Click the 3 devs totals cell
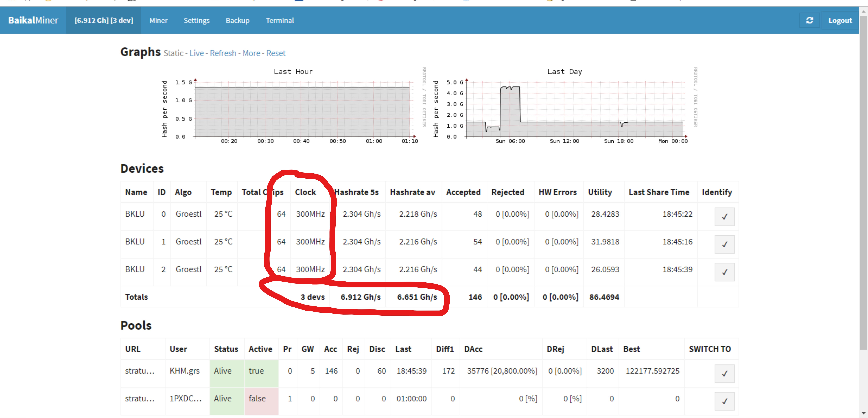868x418 pixels. [x=313, y=297]
